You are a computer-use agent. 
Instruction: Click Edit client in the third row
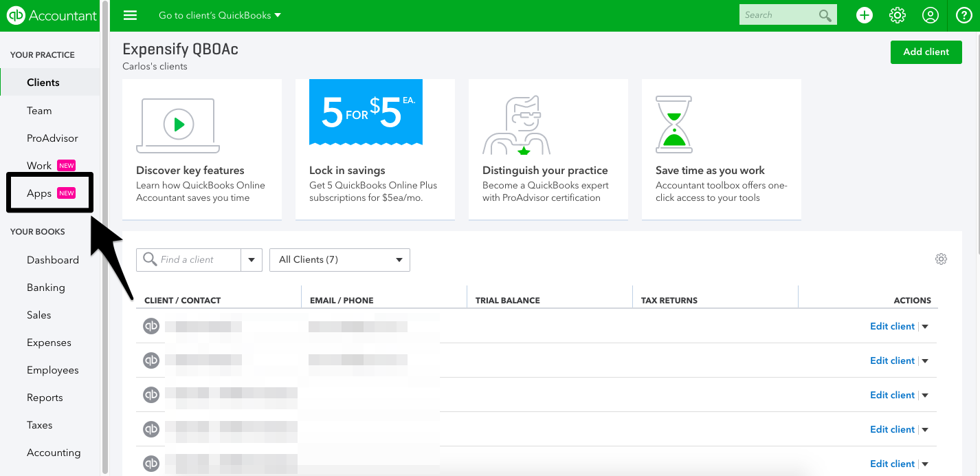pos(892,396)
